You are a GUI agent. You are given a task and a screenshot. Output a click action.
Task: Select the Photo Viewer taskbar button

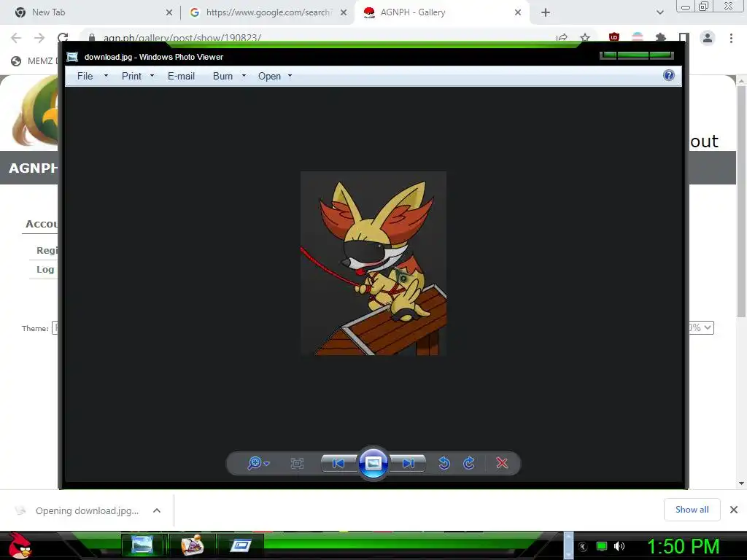(142, 545)
